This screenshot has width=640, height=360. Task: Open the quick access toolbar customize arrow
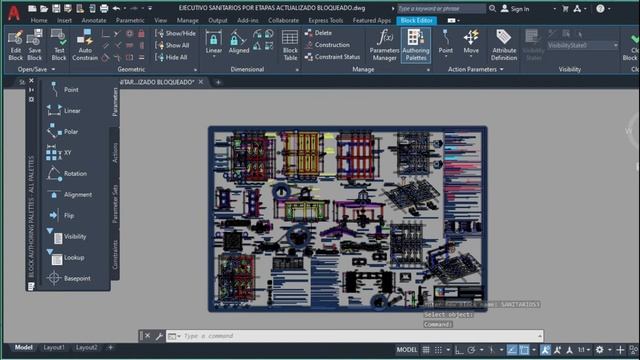[150, 8]
